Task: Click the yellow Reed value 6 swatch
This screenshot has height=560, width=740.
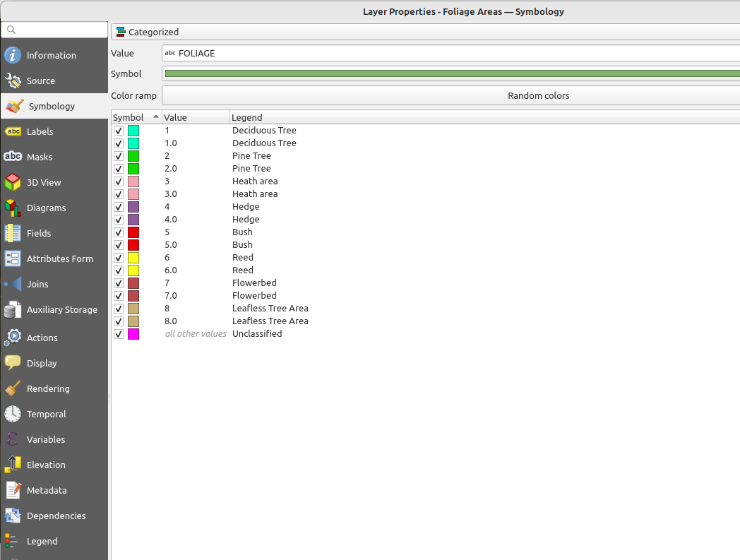Action: [x=133, y=258]
